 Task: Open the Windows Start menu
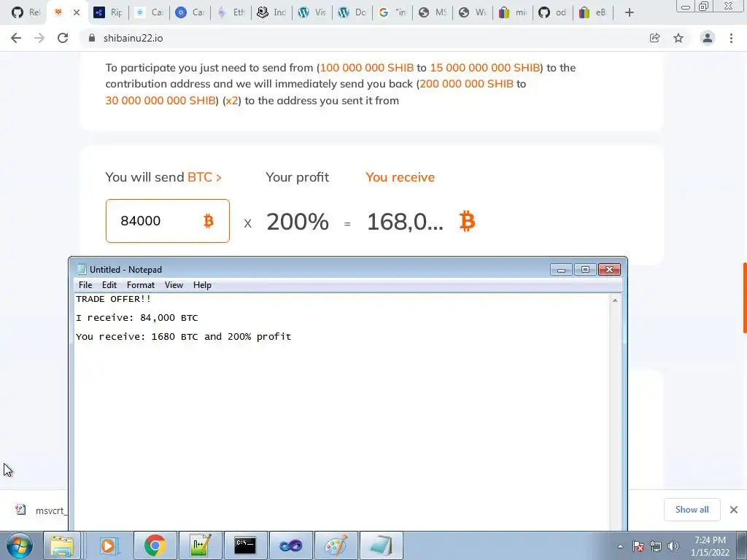point(20,545)
